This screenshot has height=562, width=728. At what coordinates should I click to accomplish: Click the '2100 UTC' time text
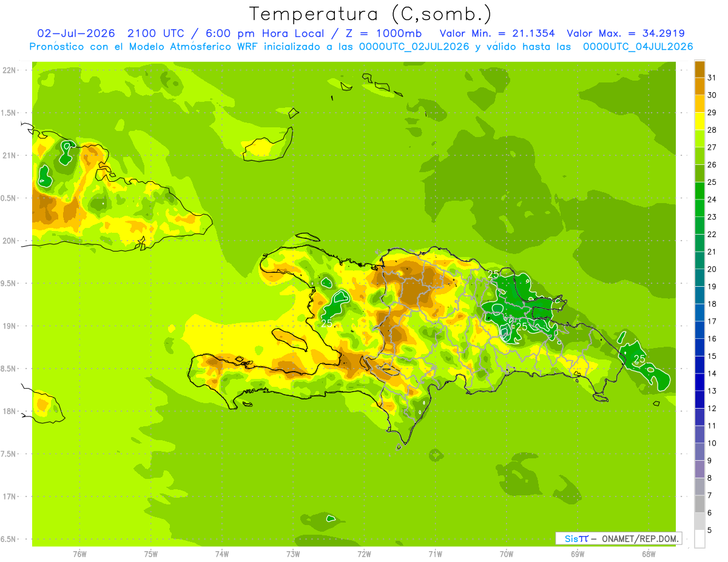point(155,33)
